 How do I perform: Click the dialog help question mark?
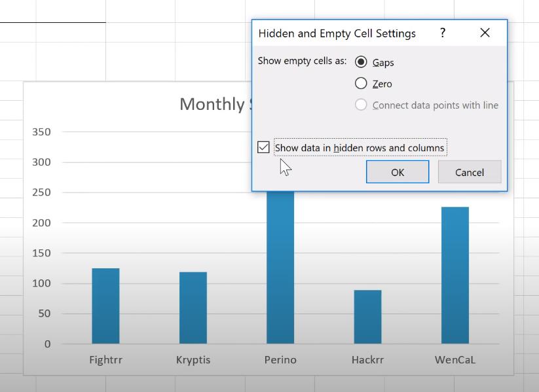(x=443, y=33)
